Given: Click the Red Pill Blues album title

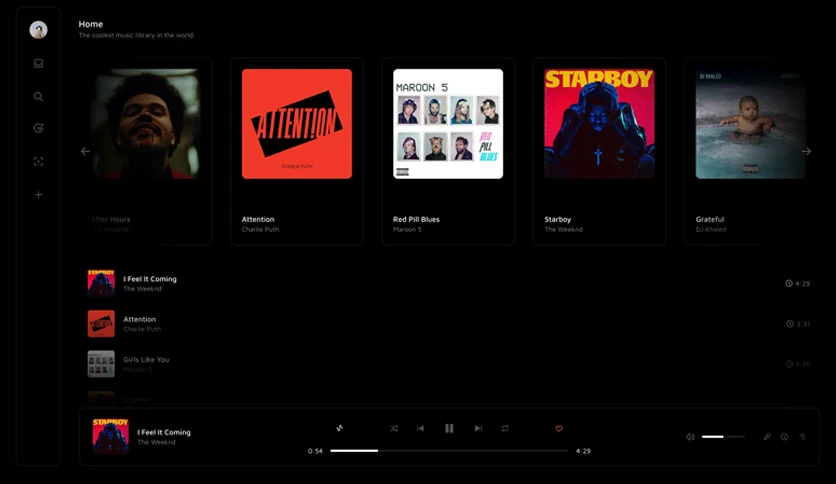Looking at the screenshot, I should tap(416, 219).
